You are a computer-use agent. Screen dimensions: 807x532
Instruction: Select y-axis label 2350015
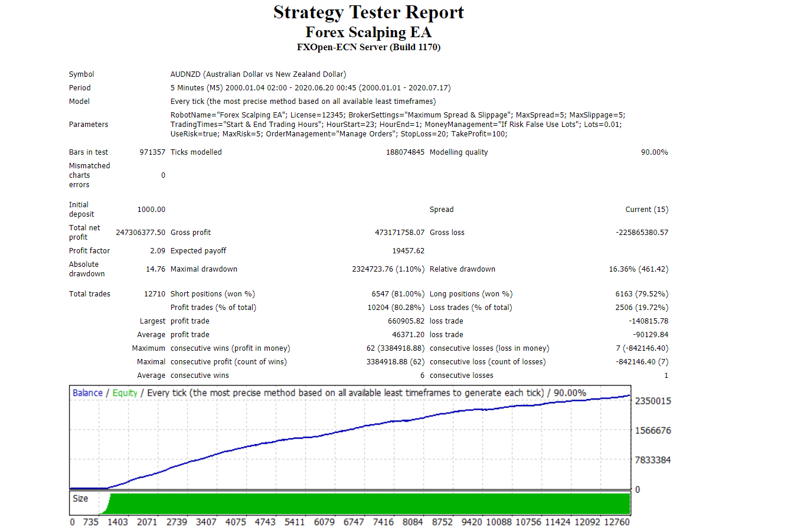point(653,401)
